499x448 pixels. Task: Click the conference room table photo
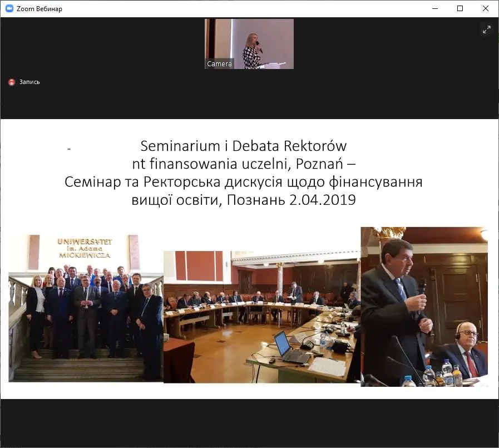pos(262,317)
